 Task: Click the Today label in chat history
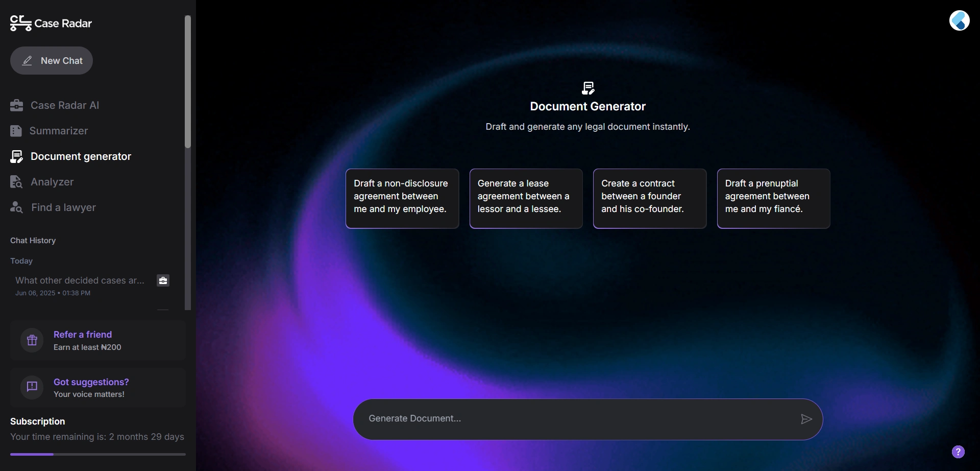click(21, 261)
